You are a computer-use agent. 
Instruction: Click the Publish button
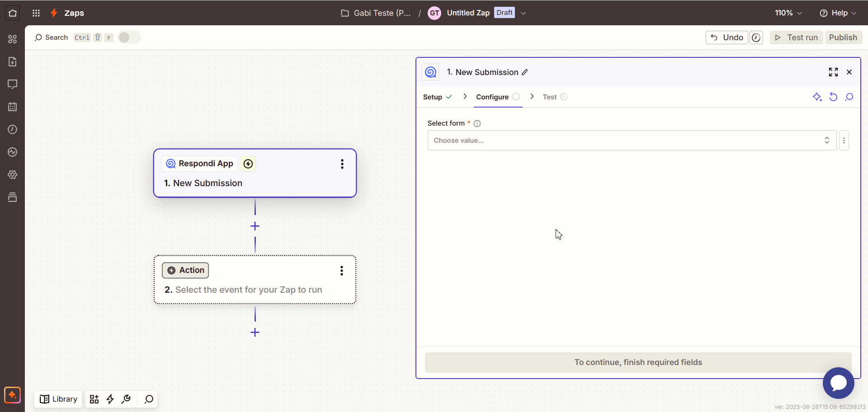click(x=843, y=37)
